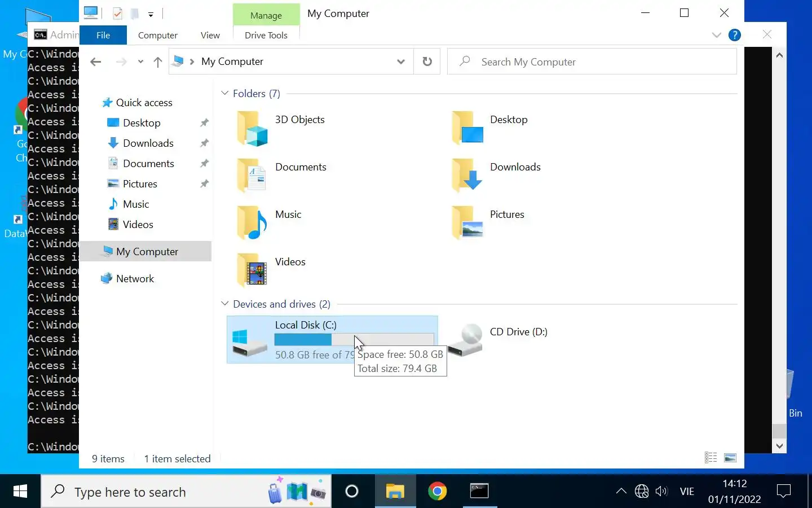This screenshot has height=508, width=812.
Task: Open recent locations dropdown arrow
Action: 140,62
